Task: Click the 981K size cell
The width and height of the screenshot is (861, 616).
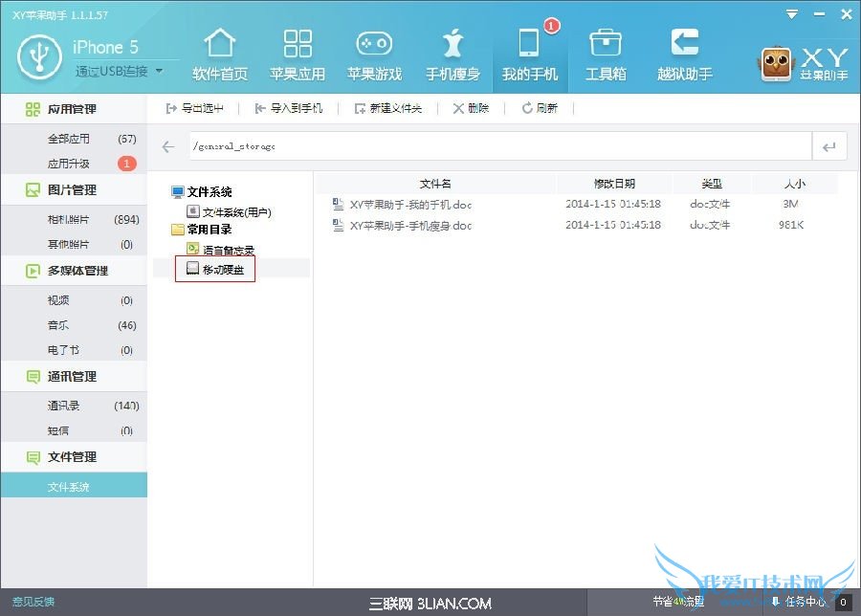Action: (791, 225)
